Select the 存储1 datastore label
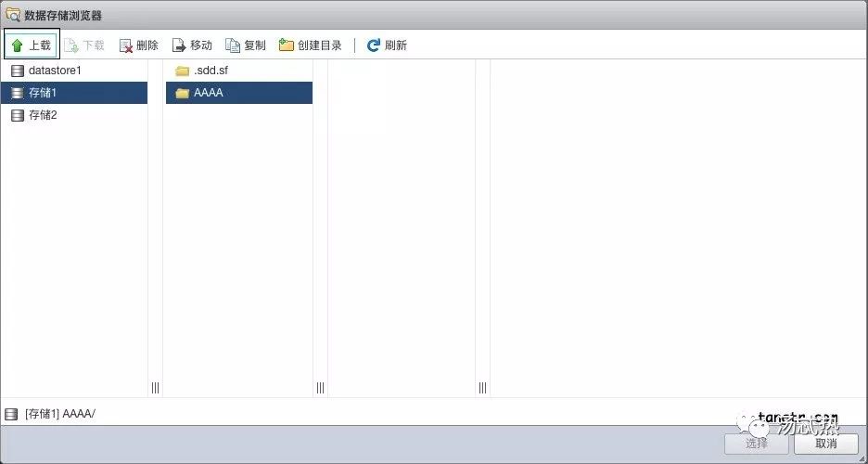Viewport: 868px width, 464px height. tap(43, 93)
